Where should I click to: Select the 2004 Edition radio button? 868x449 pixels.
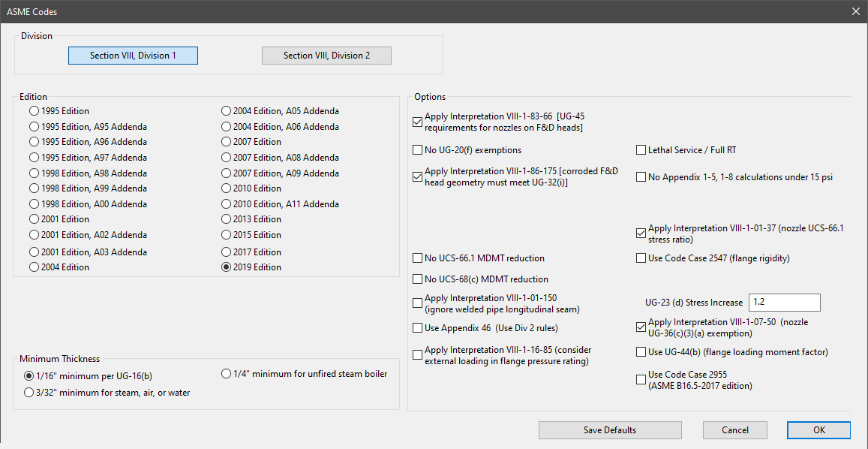point(34,267)
